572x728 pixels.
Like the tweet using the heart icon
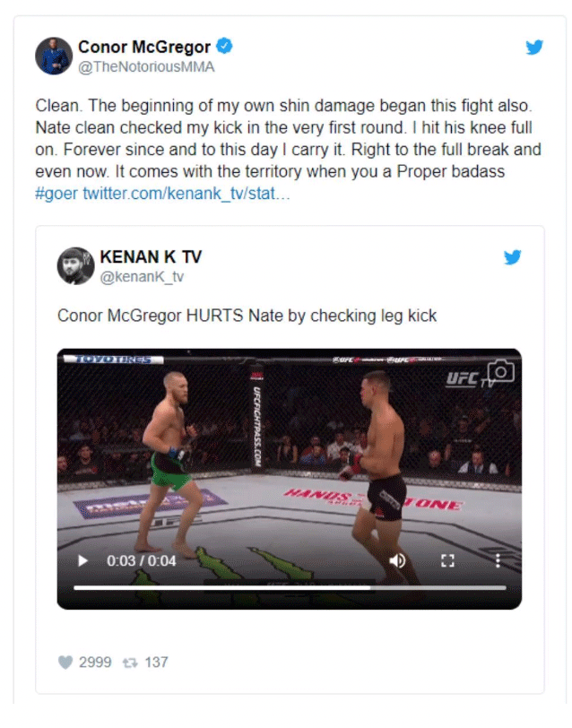[65, 662]
